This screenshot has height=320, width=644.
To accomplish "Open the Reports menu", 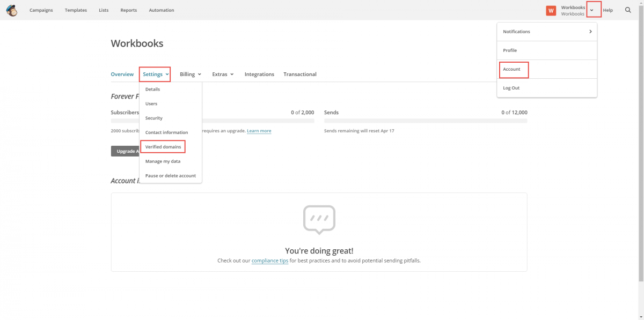I will pos(128,10).
